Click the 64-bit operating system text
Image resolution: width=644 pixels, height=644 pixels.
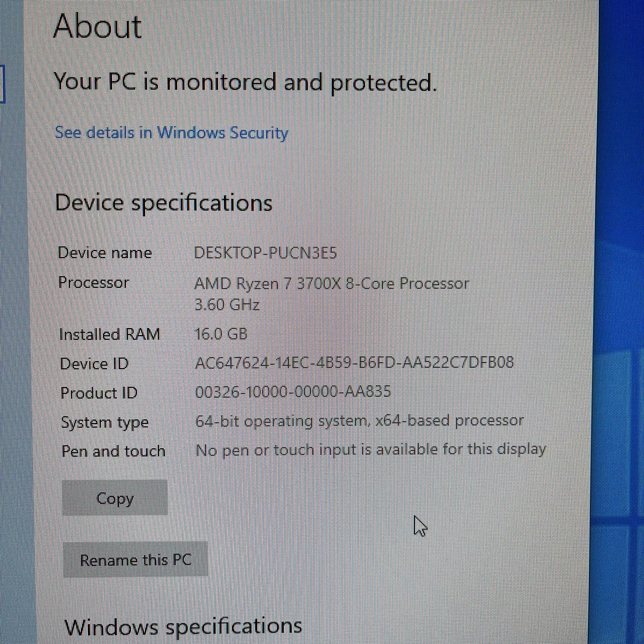[359, 421]
